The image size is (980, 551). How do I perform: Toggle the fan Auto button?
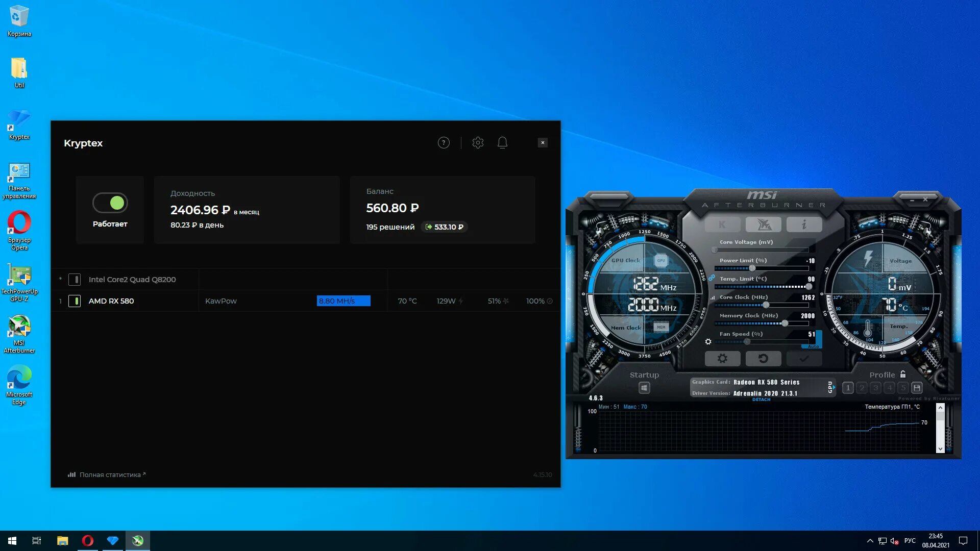click(x=813, y=346)
